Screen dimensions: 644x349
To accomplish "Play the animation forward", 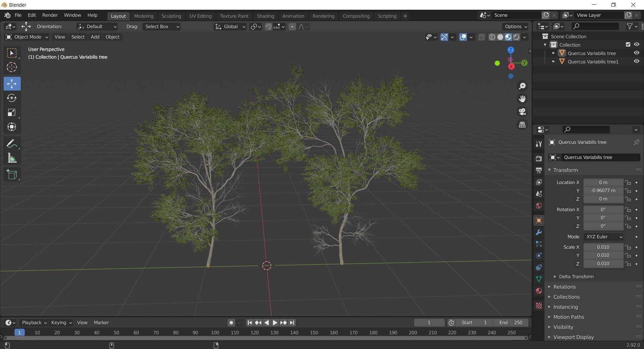I will pos(275,323).
